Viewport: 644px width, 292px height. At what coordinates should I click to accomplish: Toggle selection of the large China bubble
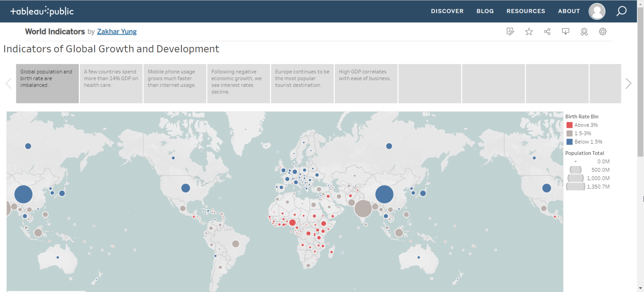(384, 194)
